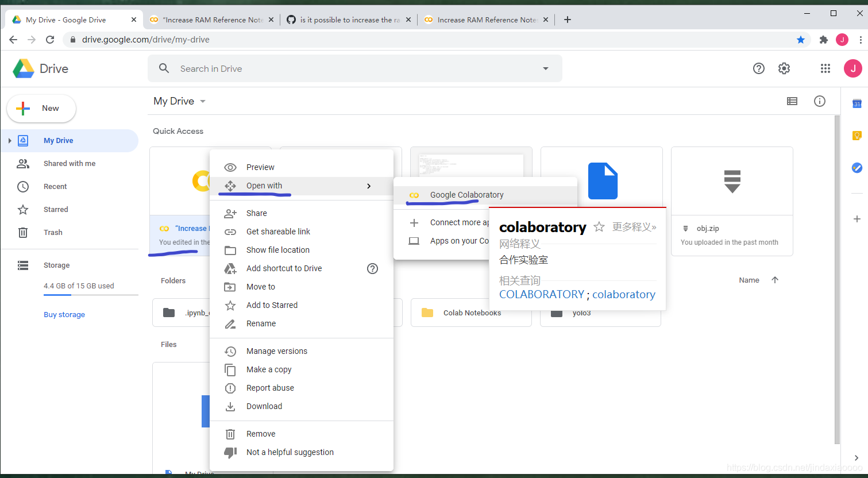Expand the Open with submenu
Image resolution: width=868 pixels, height=478 pixels.
pyautogui.click(x=302, y=186)
